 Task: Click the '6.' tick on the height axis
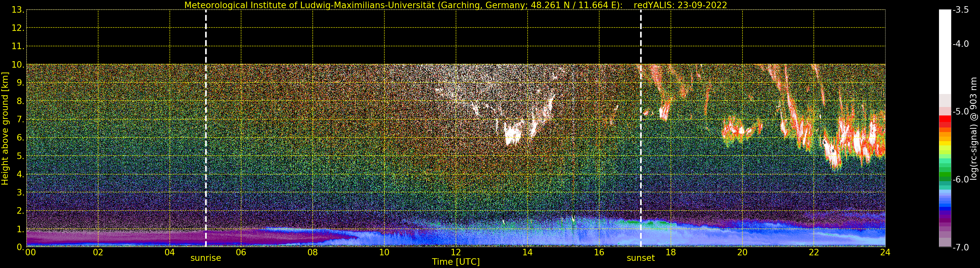21,138
